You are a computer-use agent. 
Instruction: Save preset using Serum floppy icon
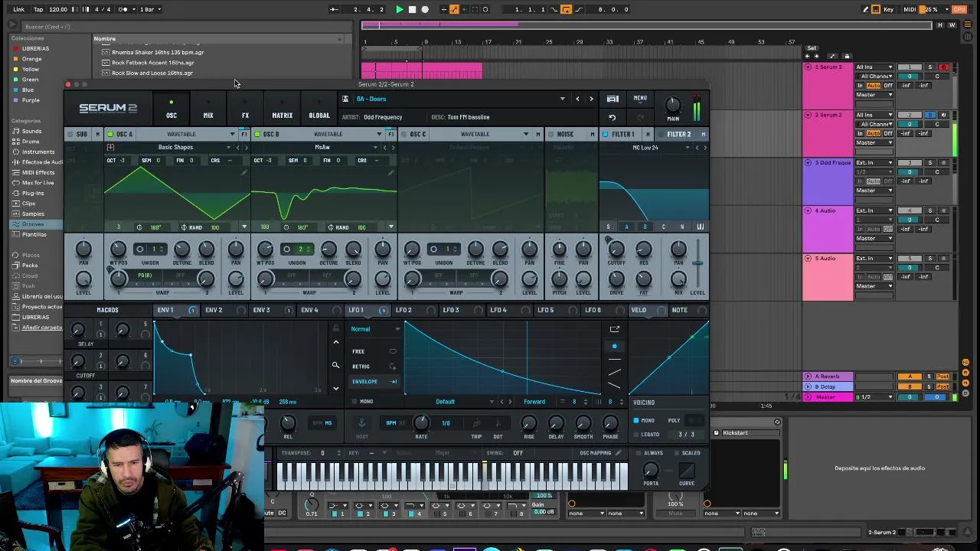[345, 99]
